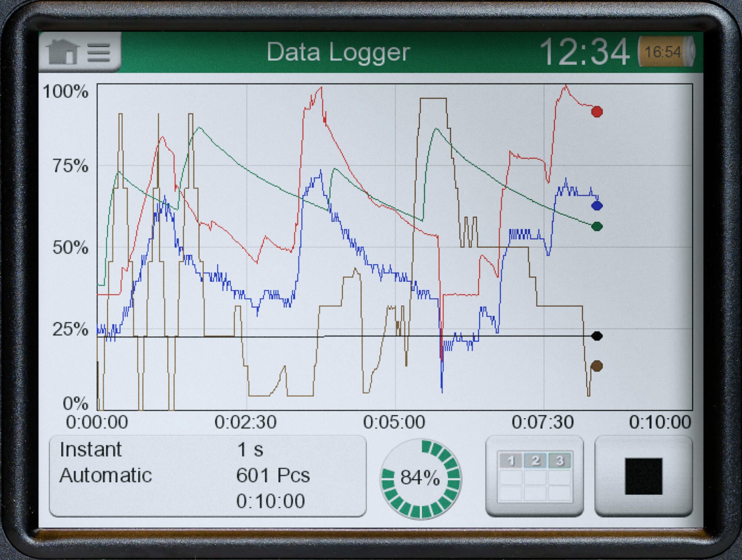
Task: Click the home icon
Action: pos(62,52)
